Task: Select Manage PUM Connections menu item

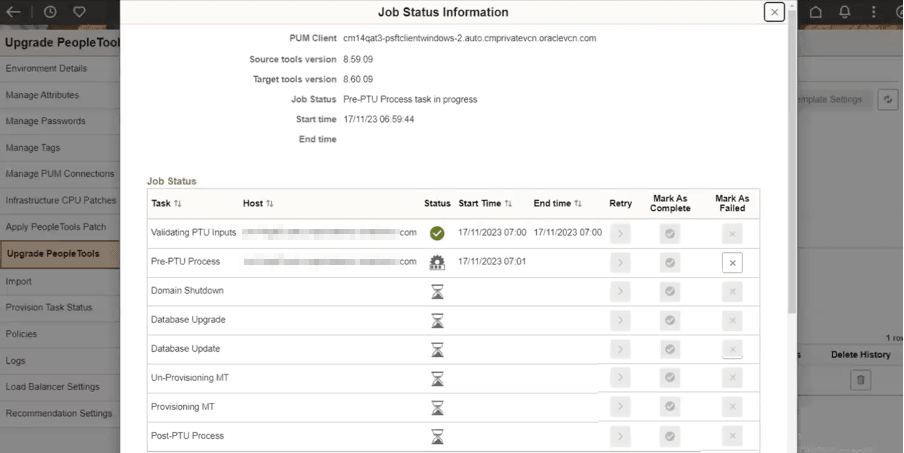Action: pos(60,174)
